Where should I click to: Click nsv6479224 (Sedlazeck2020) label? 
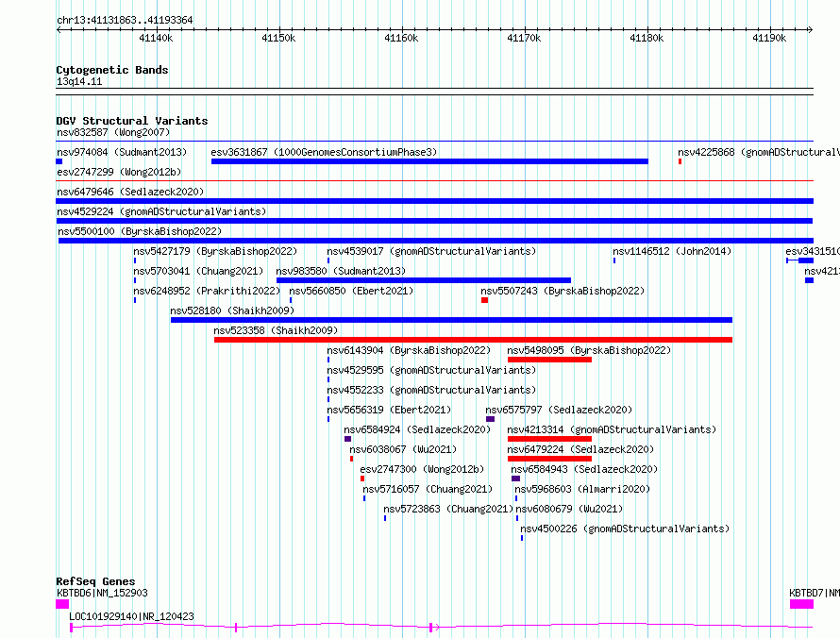tap(580, 449)
